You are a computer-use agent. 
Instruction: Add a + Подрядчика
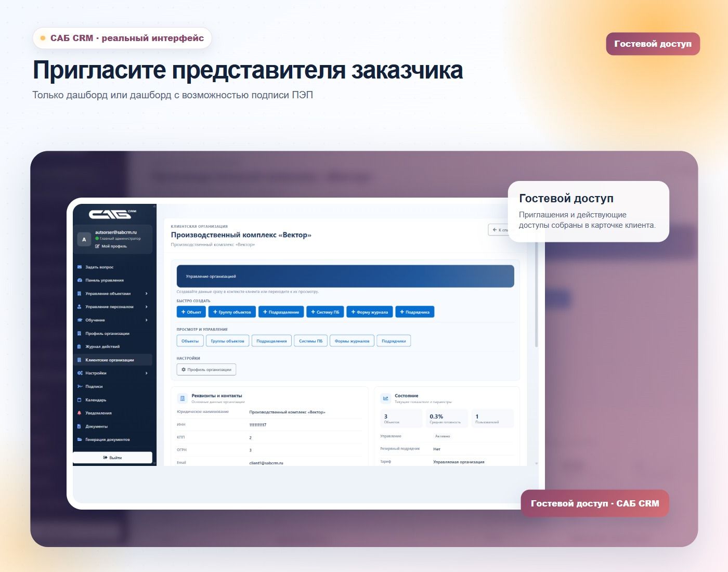(x=415, y=312)
